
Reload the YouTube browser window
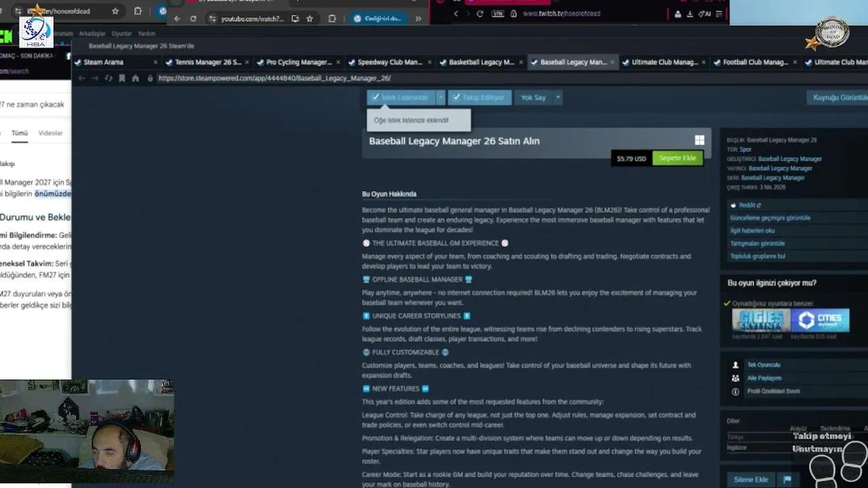click(193, 19)
